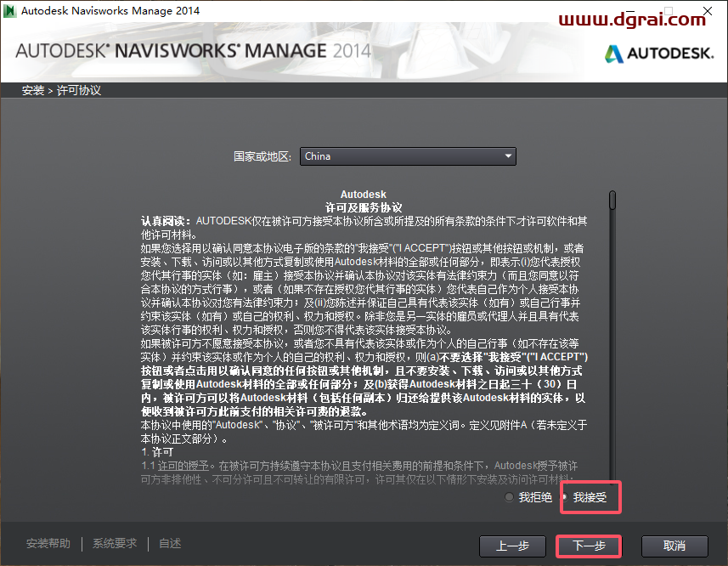Click the 上一步 (Back) button
The height and width of the screenshot is (566, 728).
(x=512, y=546)
